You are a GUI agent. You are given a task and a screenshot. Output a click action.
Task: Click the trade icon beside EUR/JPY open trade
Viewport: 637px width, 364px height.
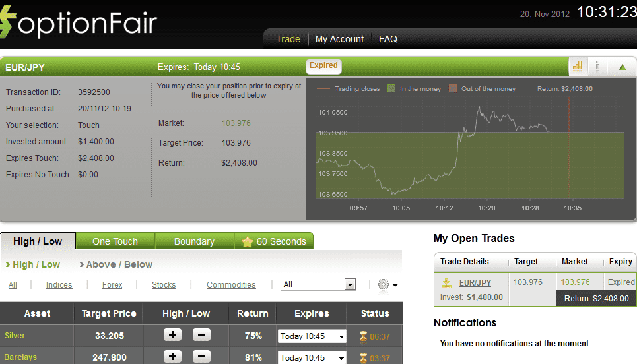coord(446,283)
